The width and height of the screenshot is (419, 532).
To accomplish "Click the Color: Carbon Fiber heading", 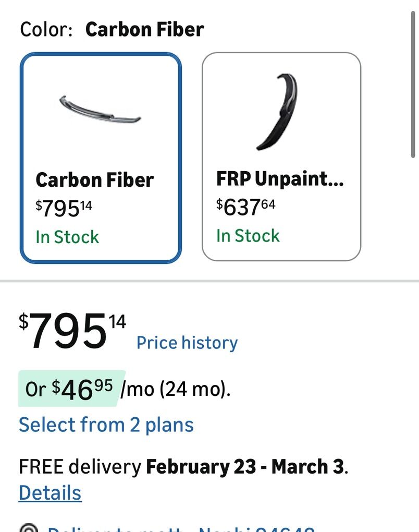I will [112, 29].
